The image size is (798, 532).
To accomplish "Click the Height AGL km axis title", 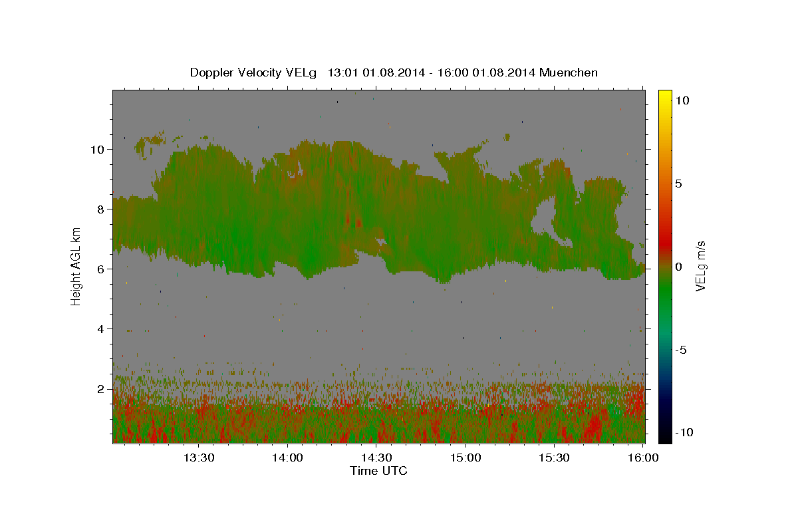I will coord(76,266).
